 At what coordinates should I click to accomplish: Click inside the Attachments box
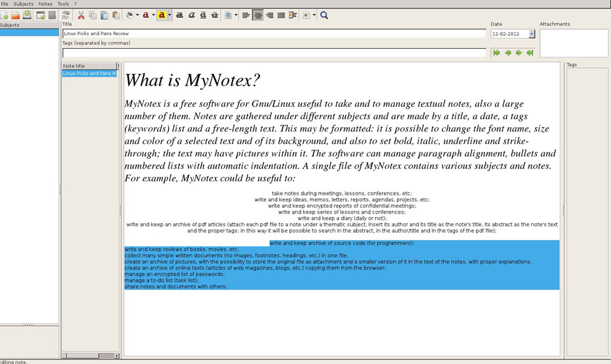(x=573, y=43)
